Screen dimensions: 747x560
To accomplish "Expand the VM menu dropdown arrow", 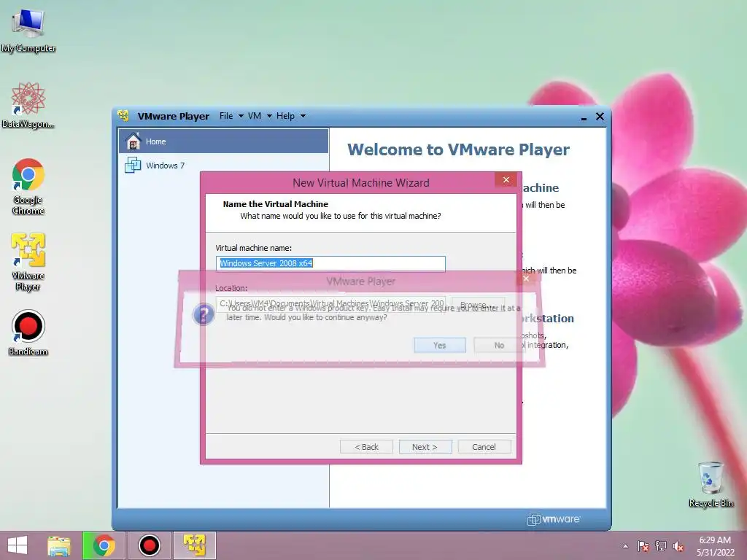I will pos(269,116).
